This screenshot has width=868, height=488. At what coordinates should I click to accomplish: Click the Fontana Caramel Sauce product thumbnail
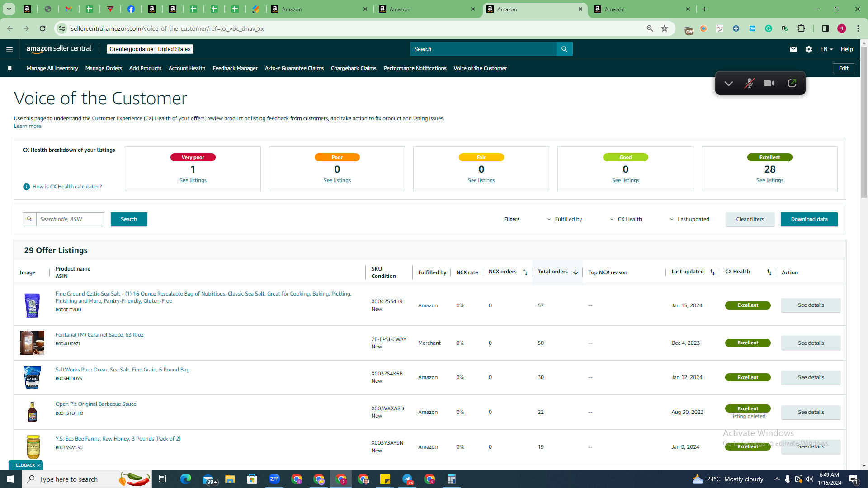(x=32, y=343)
